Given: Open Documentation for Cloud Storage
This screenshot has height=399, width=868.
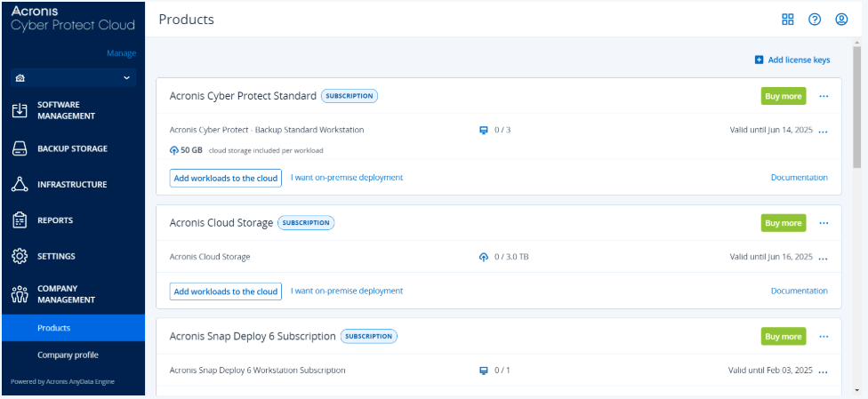Looking at the screenshot, I should point(800,291).
